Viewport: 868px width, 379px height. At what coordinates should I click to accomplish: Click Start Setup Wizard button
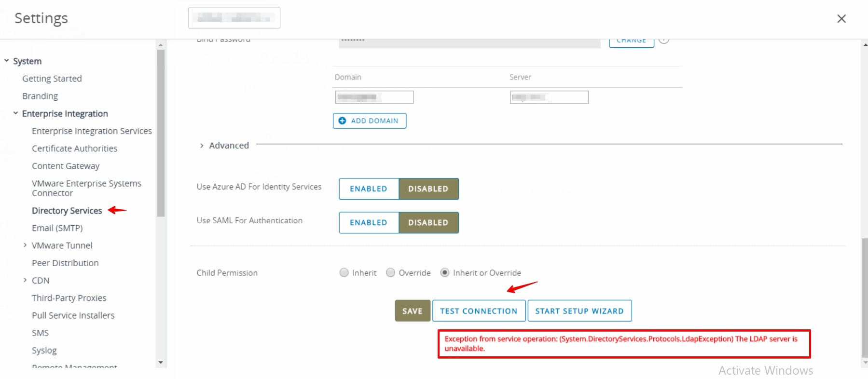coord(579,311)
